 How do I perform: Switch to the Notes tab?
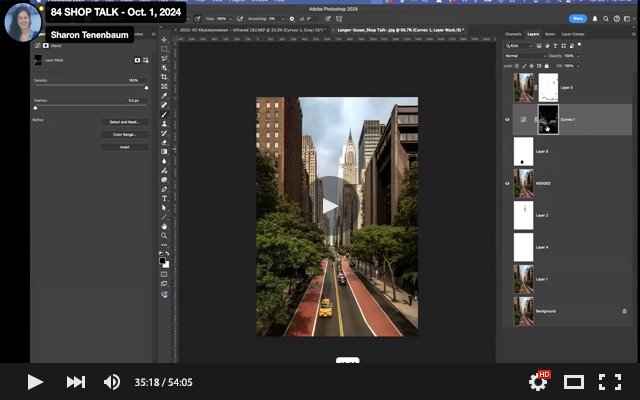(x=550, y=34)
